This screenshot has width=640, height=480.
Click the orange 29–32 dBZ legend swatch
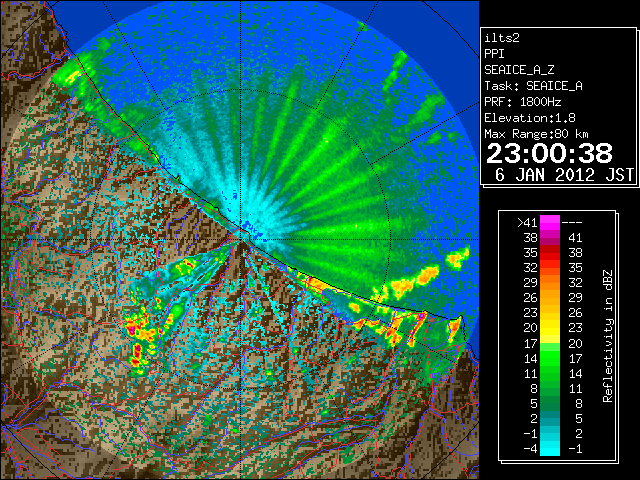pyautogui.click(x=550, y=283)
